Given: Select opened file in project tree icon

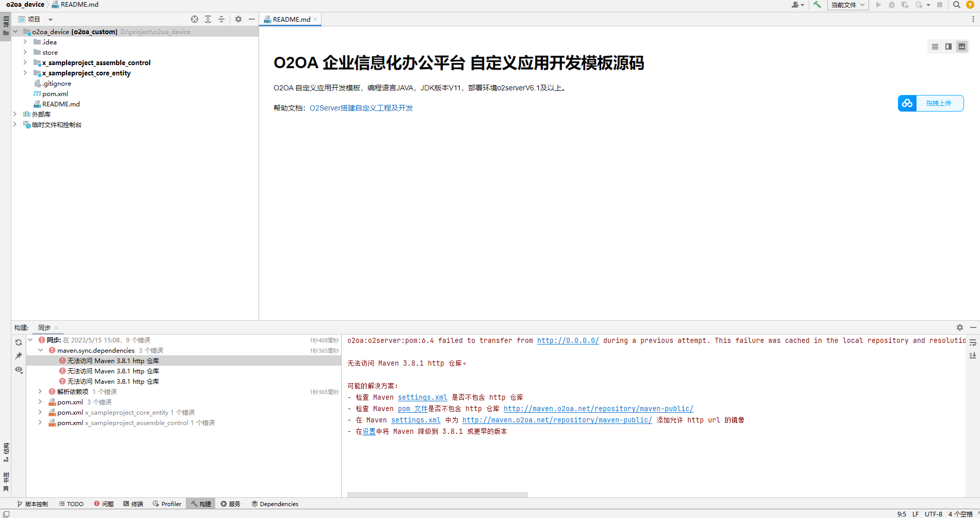Looking at the screenshot, I should pos(195,19).
